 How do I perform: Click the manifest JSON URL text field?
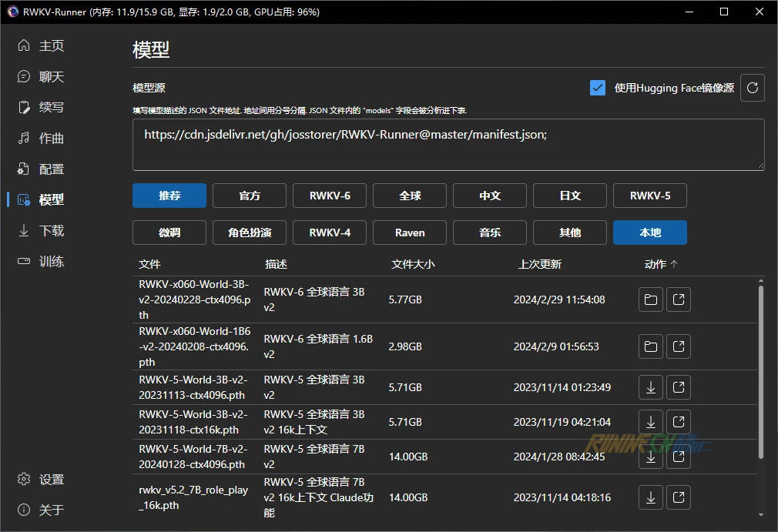point(448,144)
